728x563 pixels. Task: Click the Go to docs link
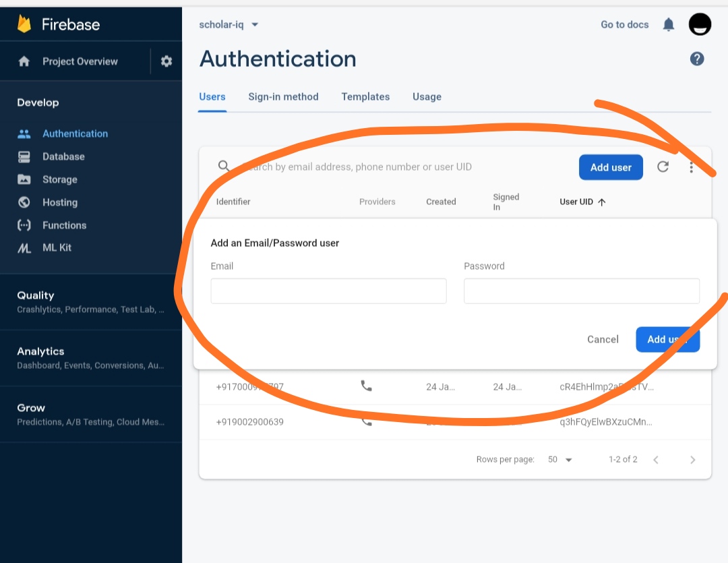tap(624, 25)
